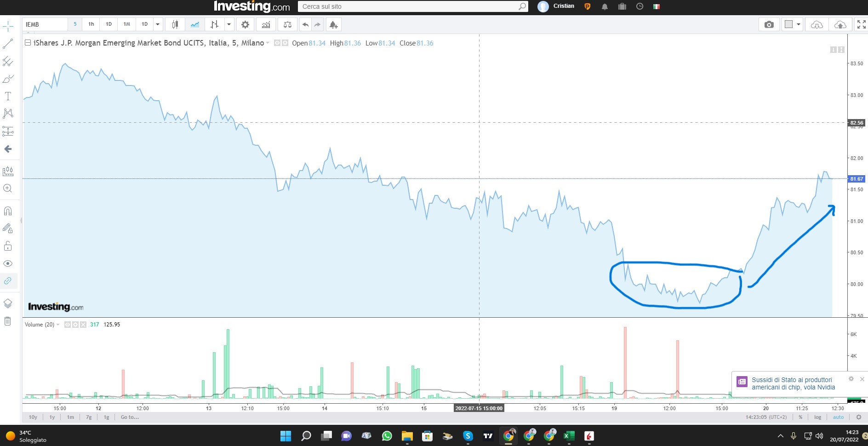
Task: Toggle stay in drawing mode
Action: [x=8, y=228]
